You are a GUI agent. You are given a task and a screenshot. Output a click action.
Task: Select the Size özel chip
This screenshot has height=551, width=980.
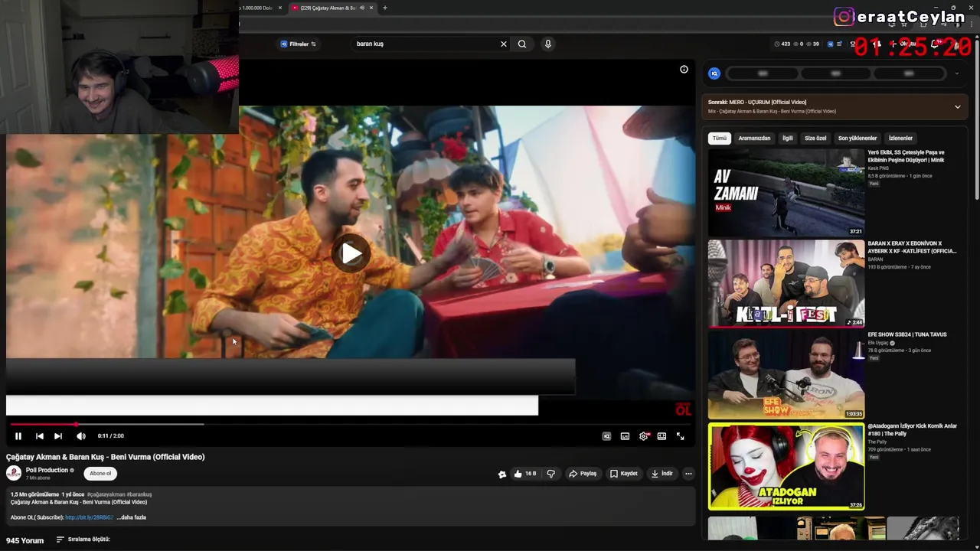click(x=815, y=139)
